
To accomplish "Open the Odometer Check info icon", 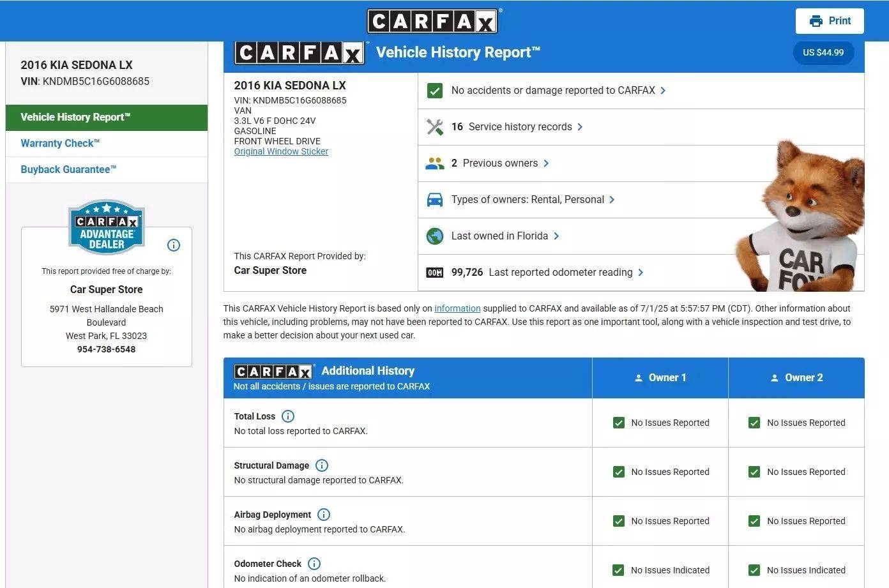I will [x=314, y=564].
